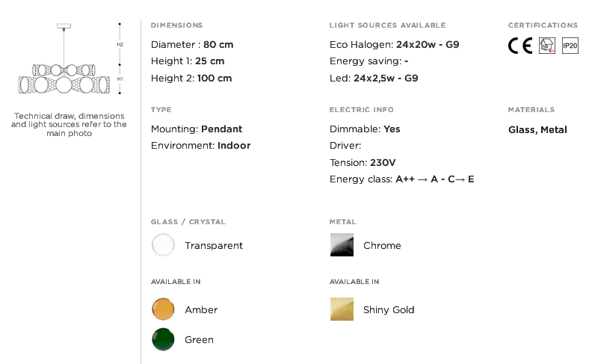Click the Chrome finish label
589x364 pixels.
(382, 245)
